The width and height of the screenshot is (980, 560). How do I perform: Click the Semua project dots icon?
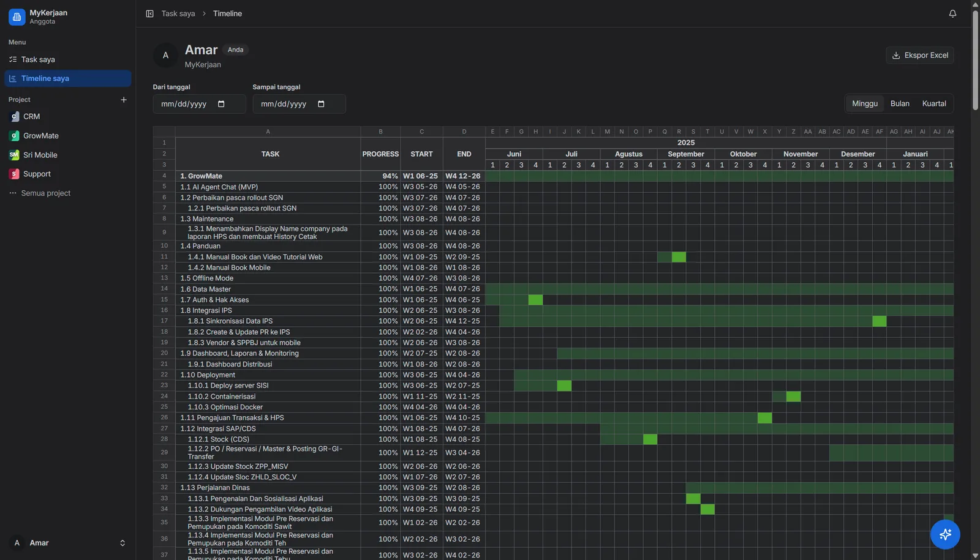tap(13, 193)
